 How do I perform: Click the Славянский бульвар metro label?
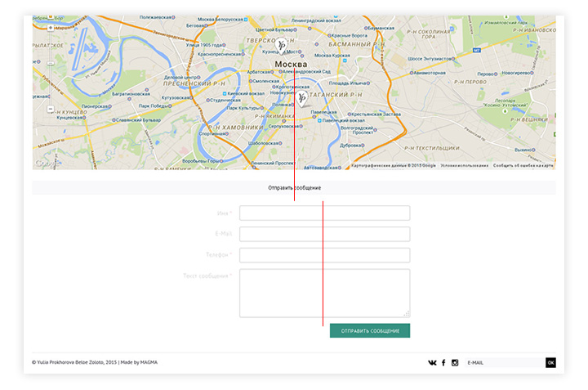138,120
